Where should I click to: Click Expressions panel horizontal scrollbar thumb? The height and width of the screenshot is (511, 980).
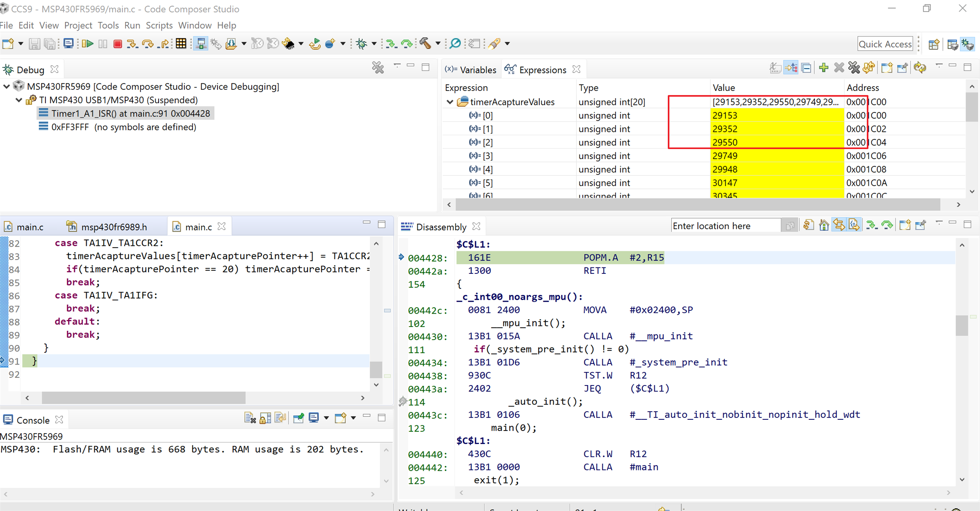point(698,204)
